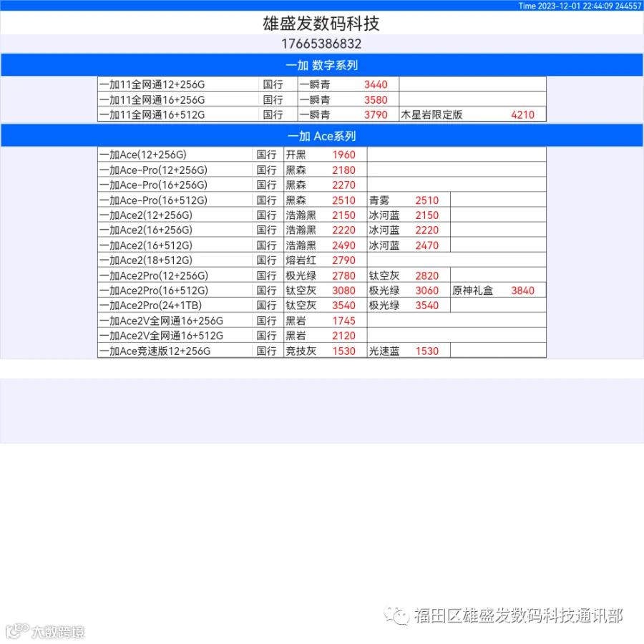Click the price 2820

click(427, 275)
